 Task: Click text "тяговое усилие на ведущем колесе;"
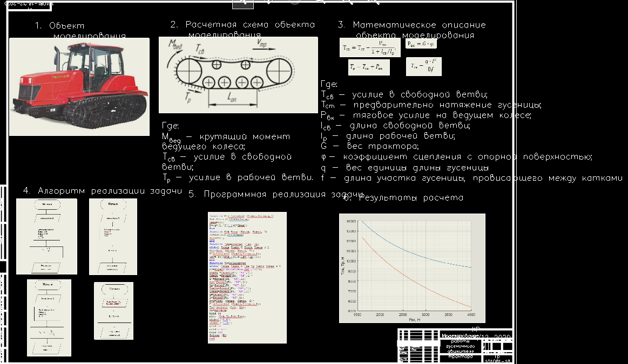click(x=442, y=115)
